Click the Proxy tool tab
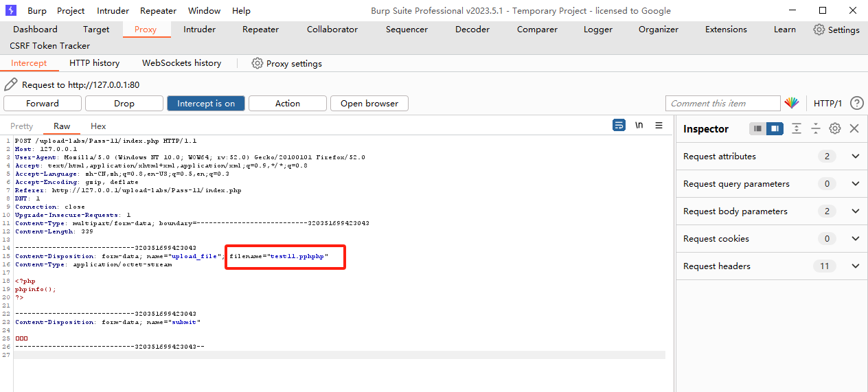The image size is (868, 392). pyautogui.click(x=146, y=30)
